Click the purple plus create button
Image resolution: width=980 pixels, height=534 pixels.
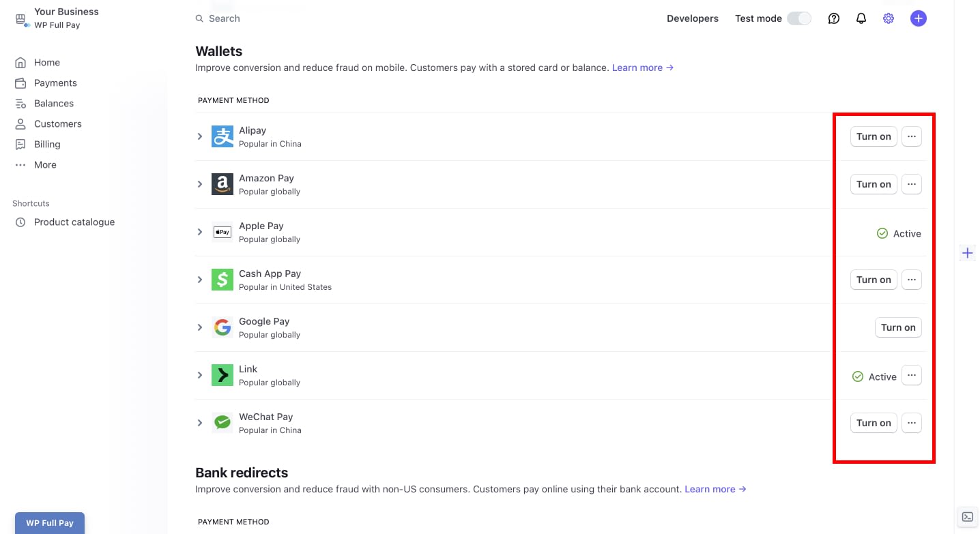click(x=918, y=18)
